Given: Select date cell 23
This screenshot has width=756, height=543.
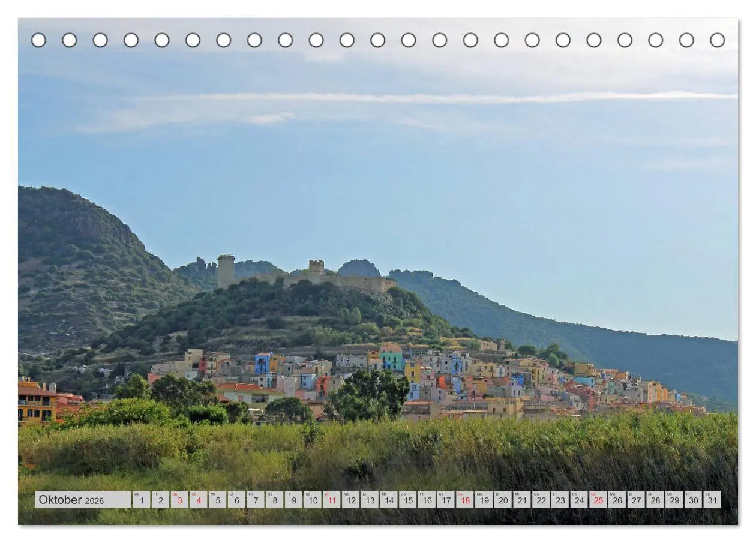Looking at the screenshot, I should coord(560,500).
